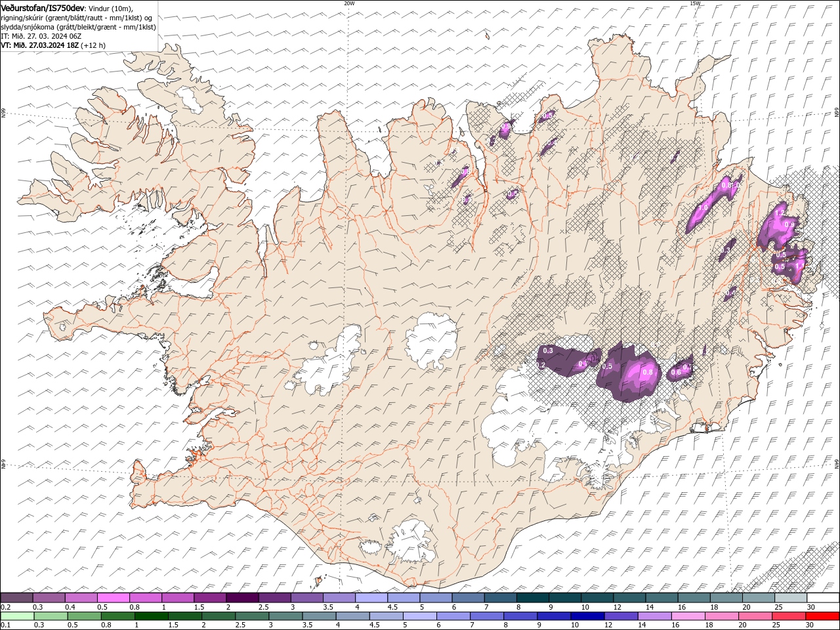Click the IT: Mið. 27. 03. 2024 06Z line
The image size is (840, 630).
[41, 36]
